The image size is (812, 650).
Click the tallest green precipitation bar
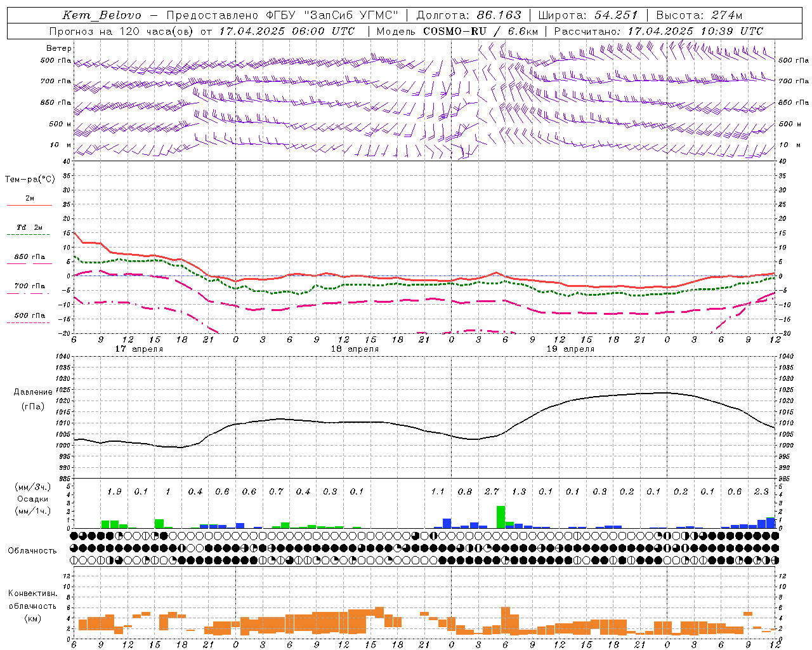(501, 517)
